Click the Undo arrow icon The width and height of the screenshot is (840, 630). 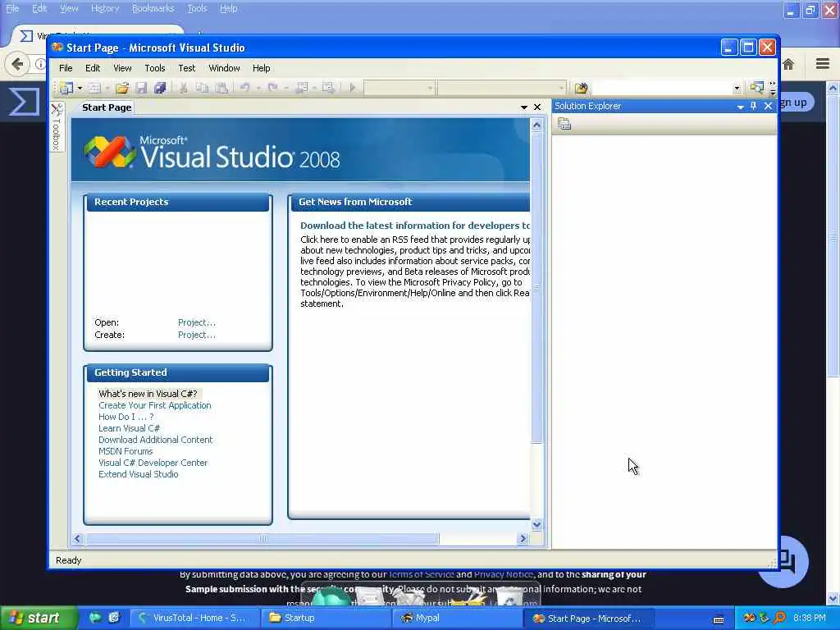point(244,88)
